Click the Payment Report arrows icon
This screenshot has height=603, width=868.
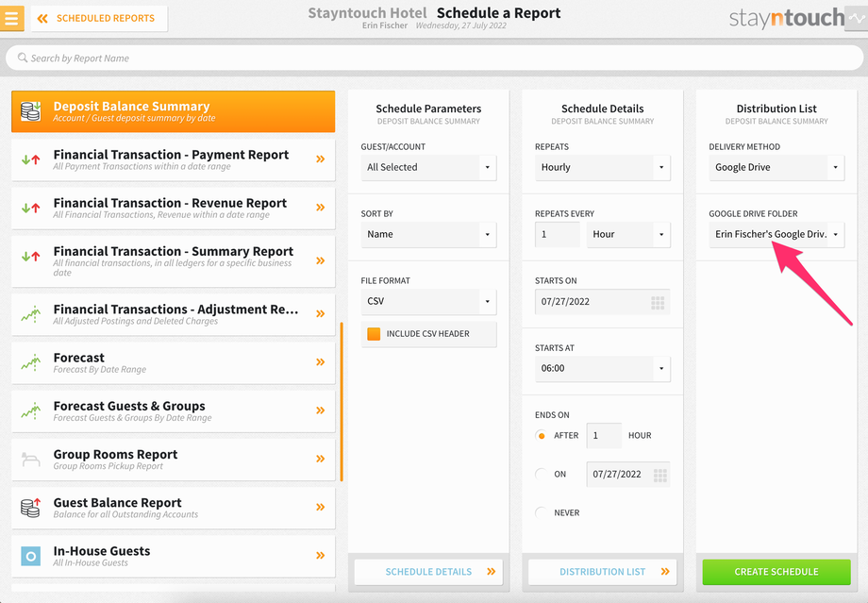coord(30,160)
